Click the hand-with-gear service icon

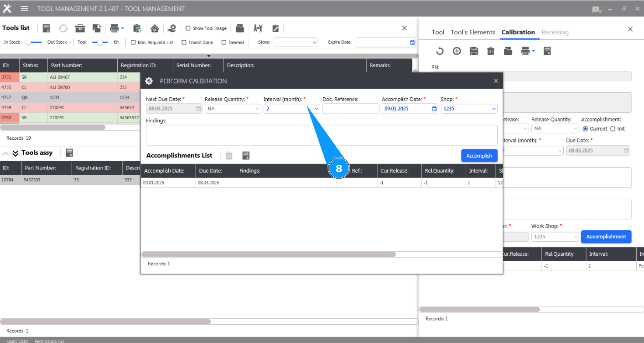[x=171, y=28]
